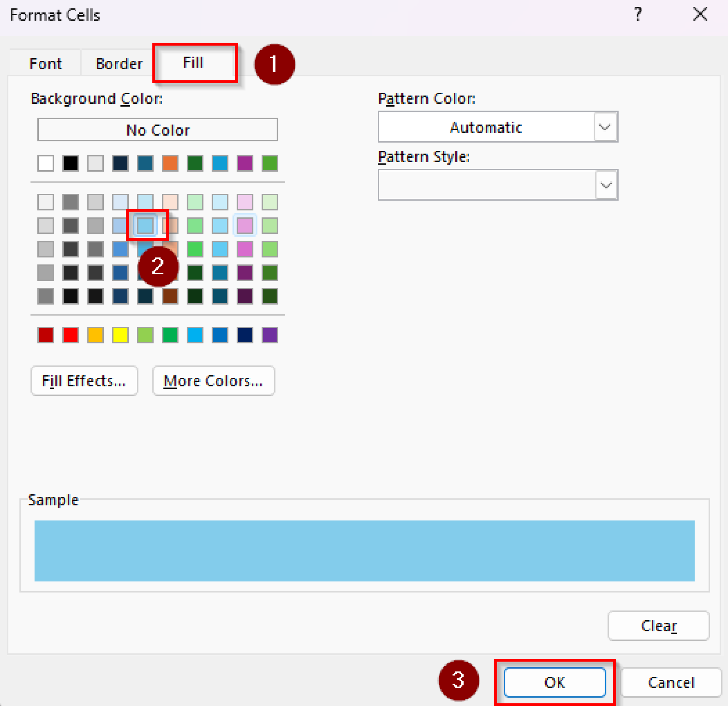Image resolution: width=728 pixels, height=706 pixels.
Task: Dismiss the dialog with Cancel
Action: coord(671,682)
